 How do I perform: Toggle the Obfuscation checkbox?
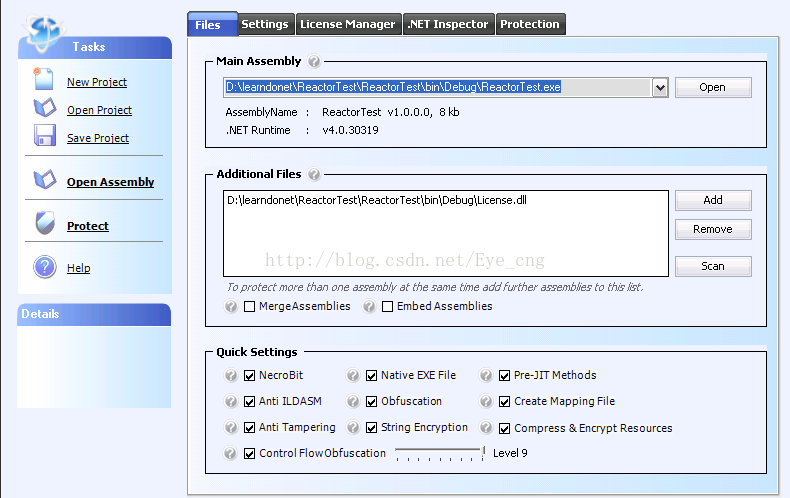(x=371, y=402)
